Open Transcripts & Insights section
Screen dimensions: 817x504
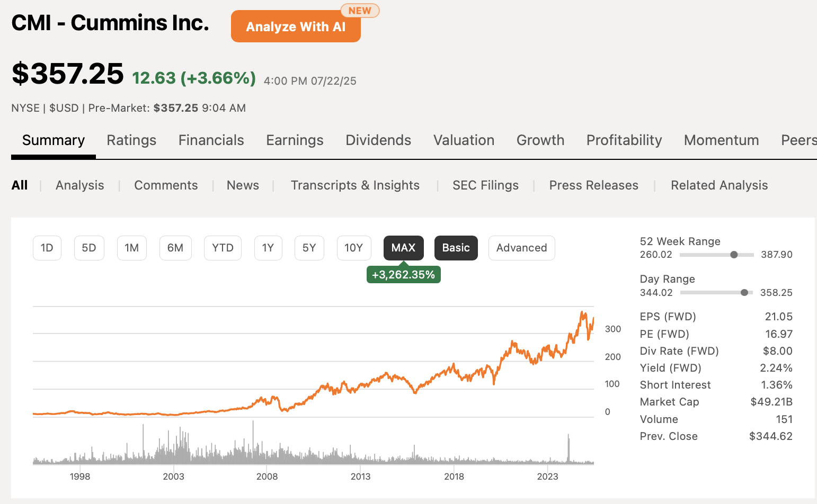click(355, 185)
